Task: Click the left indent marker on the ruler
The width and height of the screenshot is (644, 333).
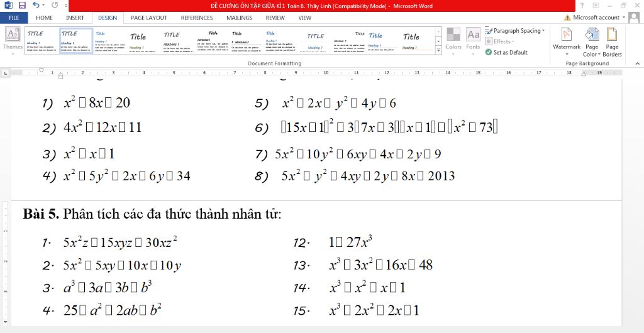Action: point(60,75)
